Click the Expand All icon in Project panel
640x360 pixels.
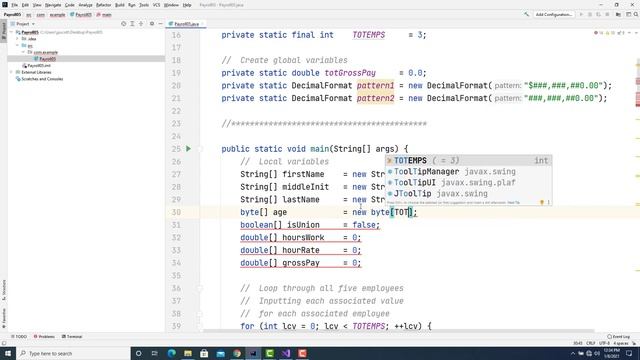132,24
